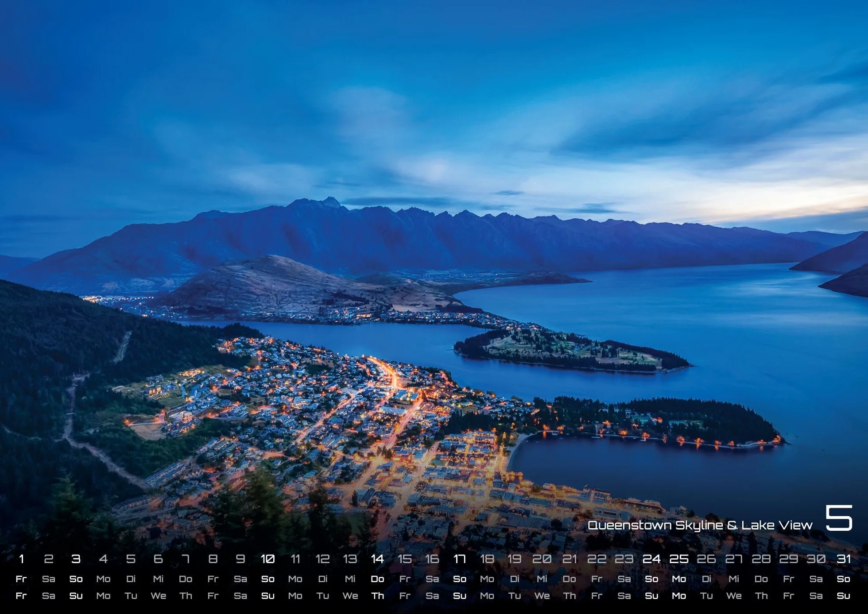The height and width of the screenshot is (614, 868).
Task: Click the large month number '5'
Action: click(839, 518)
